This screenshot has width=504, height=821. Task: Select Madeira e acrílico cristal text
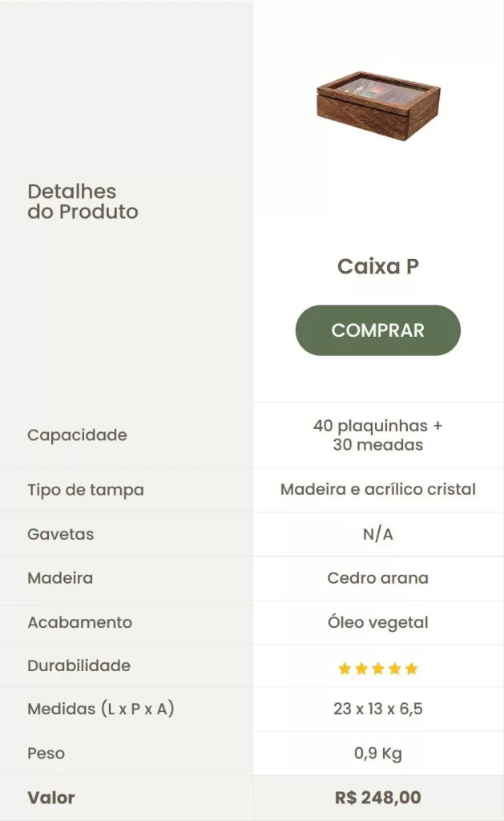(377, 489)
